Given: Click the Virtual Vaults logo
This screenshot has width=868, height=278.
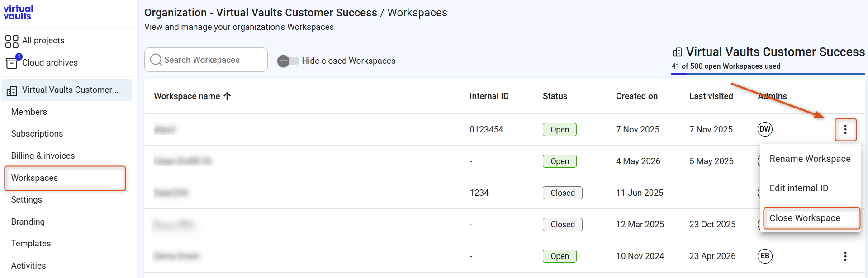Looking at the screenshot, I should 18,12.
